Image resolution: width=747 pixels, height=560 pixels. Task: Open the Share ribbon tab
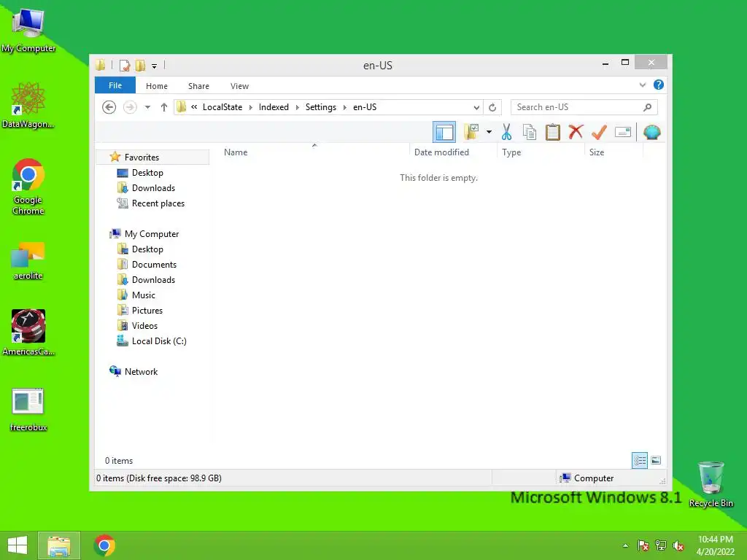click(198, 86)
